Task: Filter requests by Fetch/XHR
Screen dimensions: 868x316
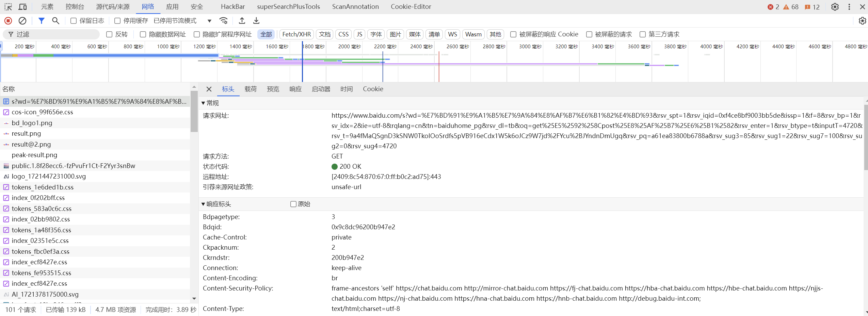Action: 296,34
